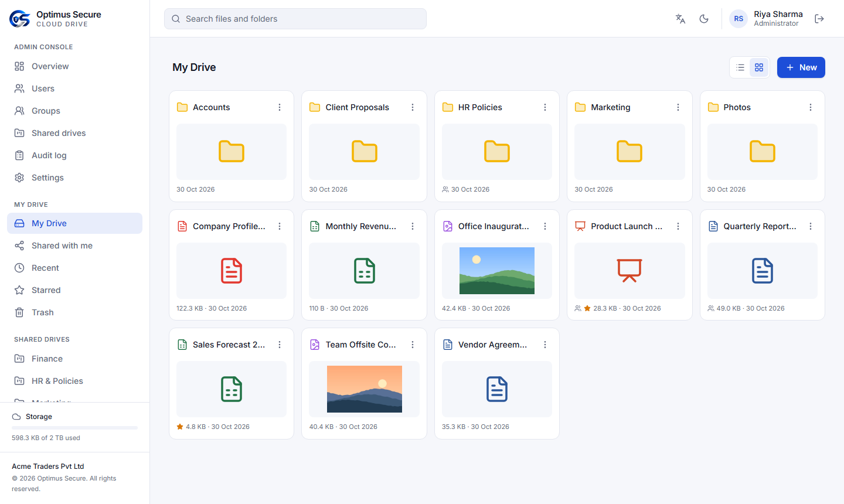This screenshot has height=504, width=844.
Task: Open the HR & Policies shared drive
Action: (74, 381)
